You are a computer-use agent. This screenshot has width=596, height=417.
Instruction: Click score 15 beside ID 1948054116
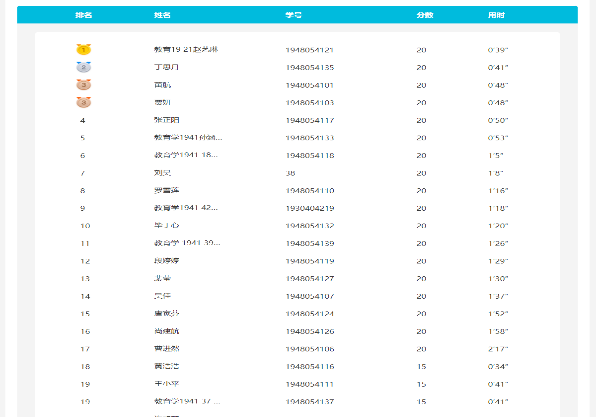point(422,366)
